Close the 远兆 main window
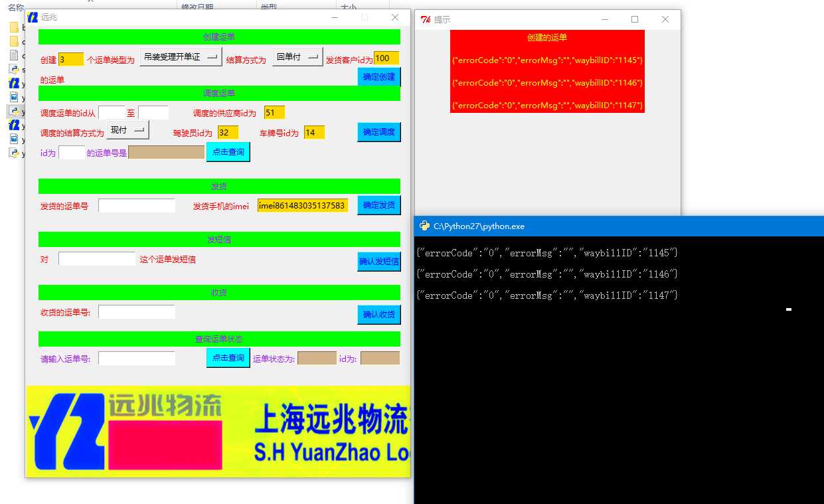 pos(395,17)
